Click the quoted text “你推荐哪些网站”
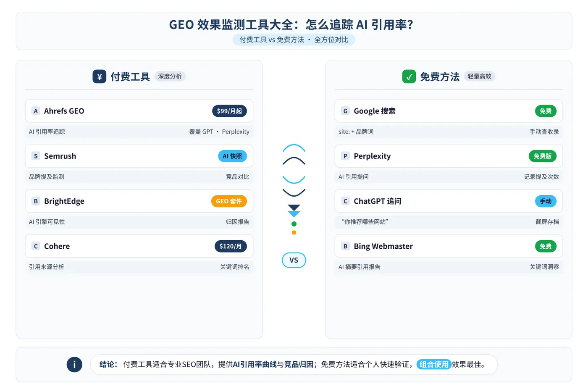Viewport: 588px width, 392px height. point(365,222)
